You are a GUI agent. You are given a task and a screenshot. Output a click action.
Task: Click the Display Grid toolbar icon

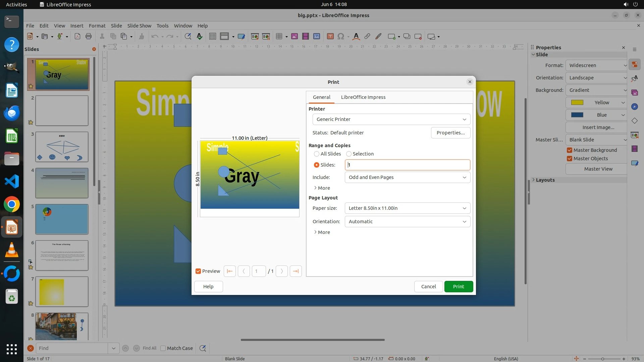212,36
